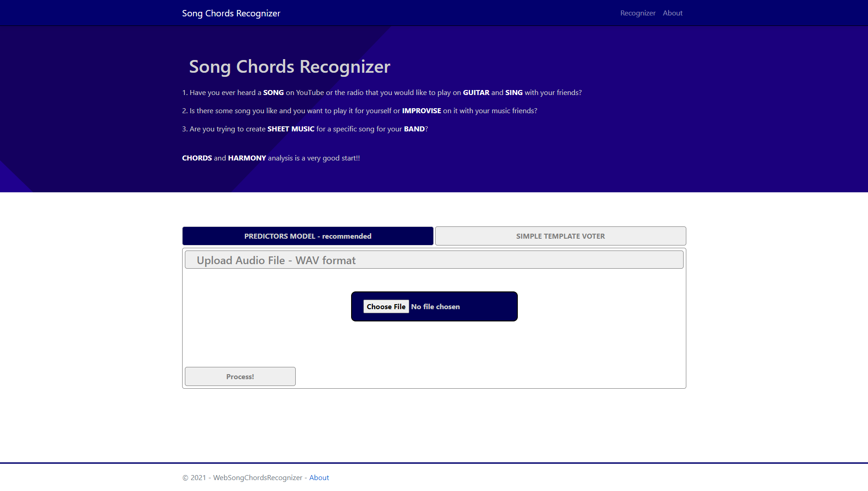868x491 pixels.
Task: Open the About nav link in header
Action: coord(673,13)
